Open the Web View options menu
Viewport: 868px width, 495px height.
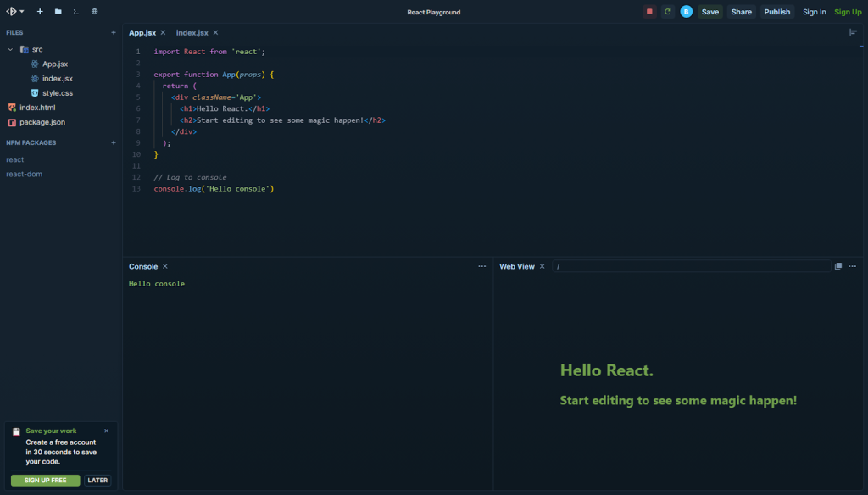852,265
